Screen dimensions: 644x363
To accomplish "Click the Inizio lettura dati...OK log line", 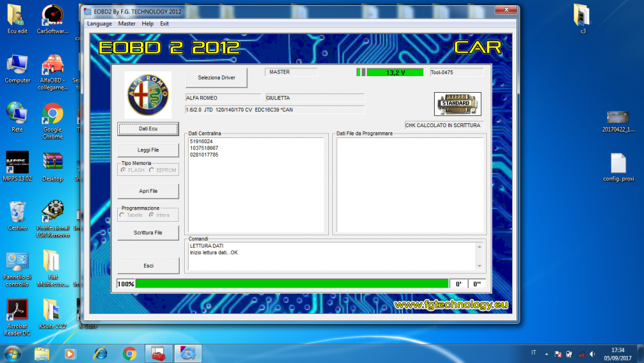I will (x=214, y=253).
